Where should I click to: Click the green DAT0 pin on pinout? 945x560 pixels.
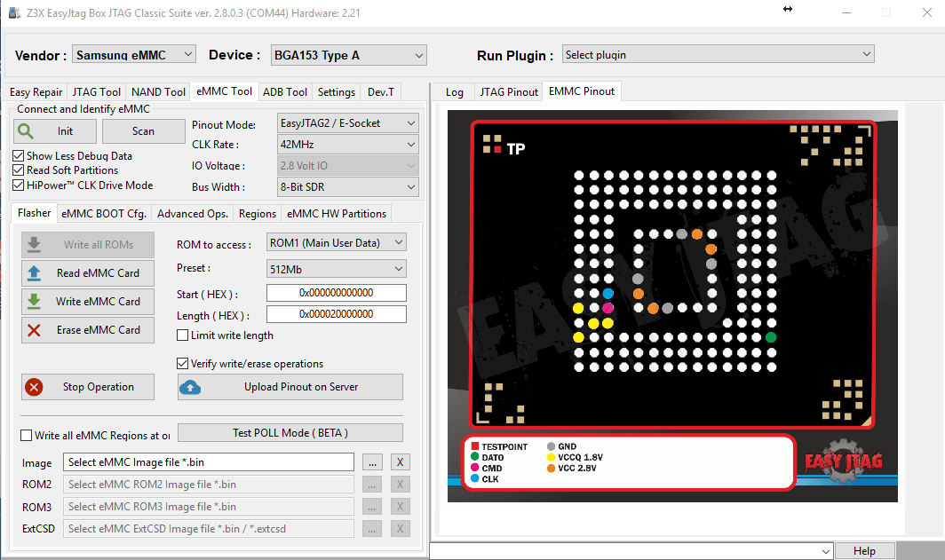coord(771,337)
